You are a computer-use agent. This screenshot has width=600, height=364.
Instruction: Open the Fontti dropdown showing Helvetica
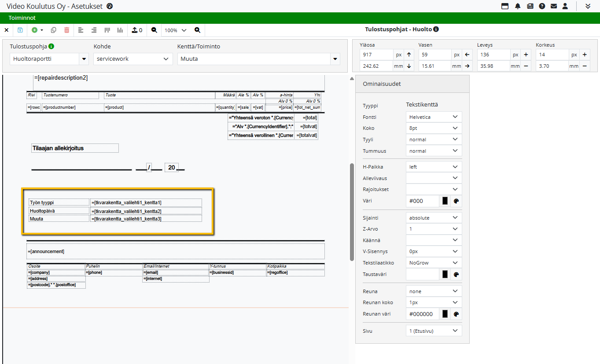point(434,117)
